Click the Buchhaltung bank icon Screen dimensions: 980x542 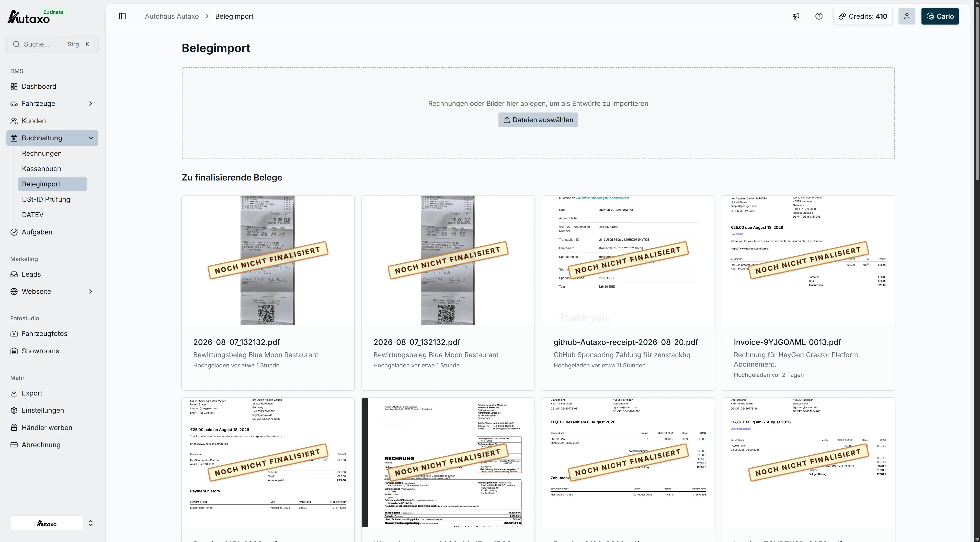[14, 138]
